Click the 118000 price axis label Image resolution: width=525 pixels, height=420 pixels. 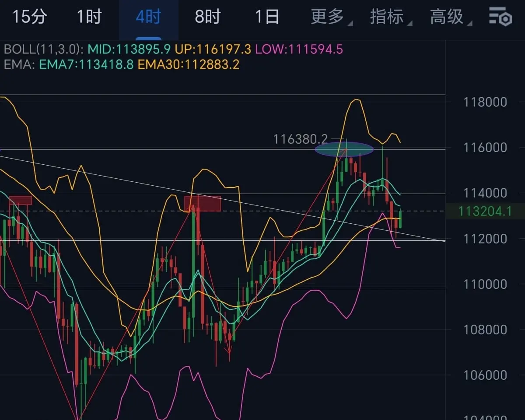[485, 102]
